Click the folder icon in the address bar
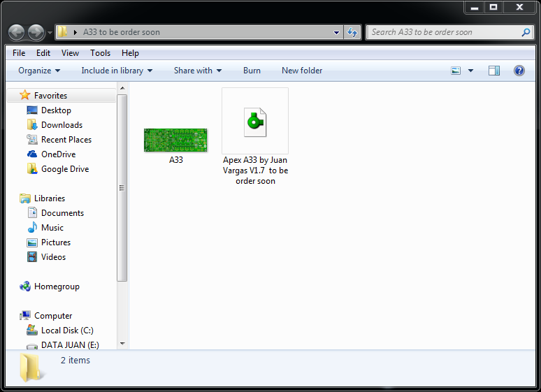 click(x=62, y=32)
